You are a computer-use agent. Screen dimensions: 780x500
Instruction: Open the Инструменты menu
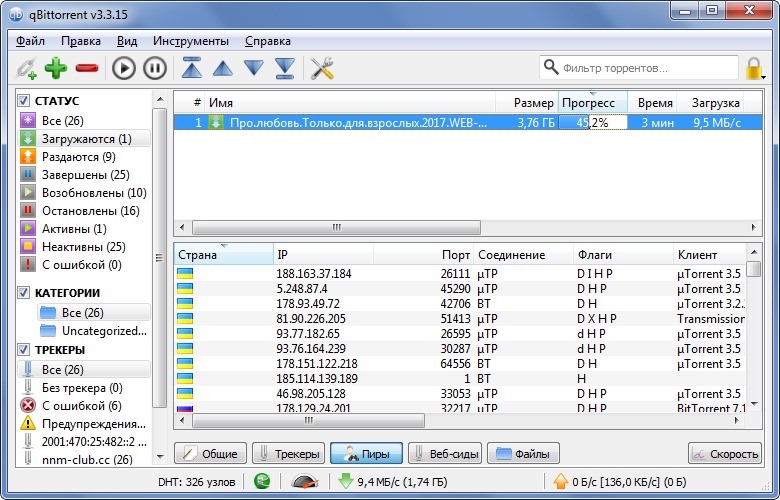pos(191,41)
